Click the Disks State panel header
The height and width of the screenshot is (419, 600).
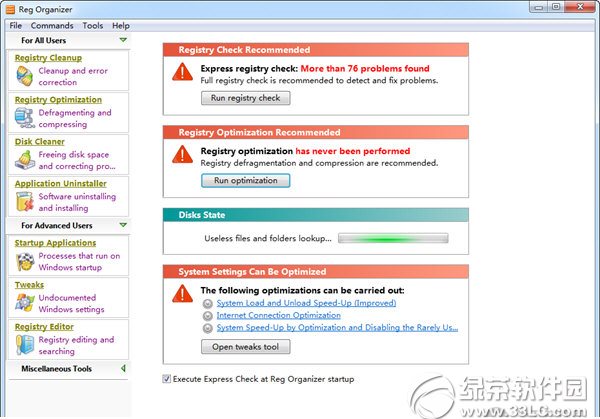point(316,215)
